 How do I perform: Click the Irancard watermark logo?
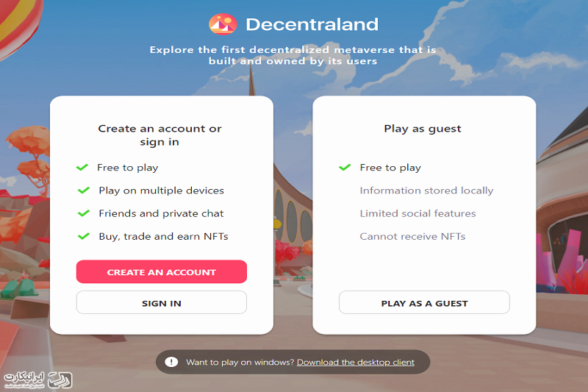(38, 380)
